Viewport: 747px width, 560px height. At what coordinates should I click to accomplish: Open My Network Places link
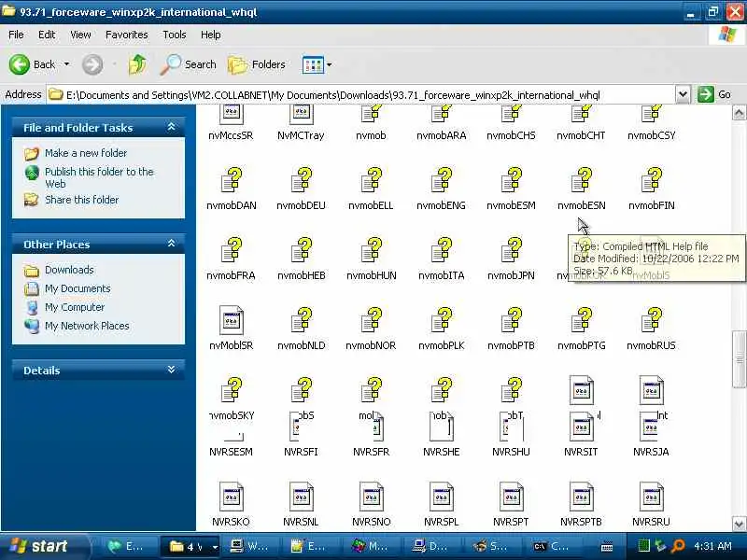click(87, 326)
